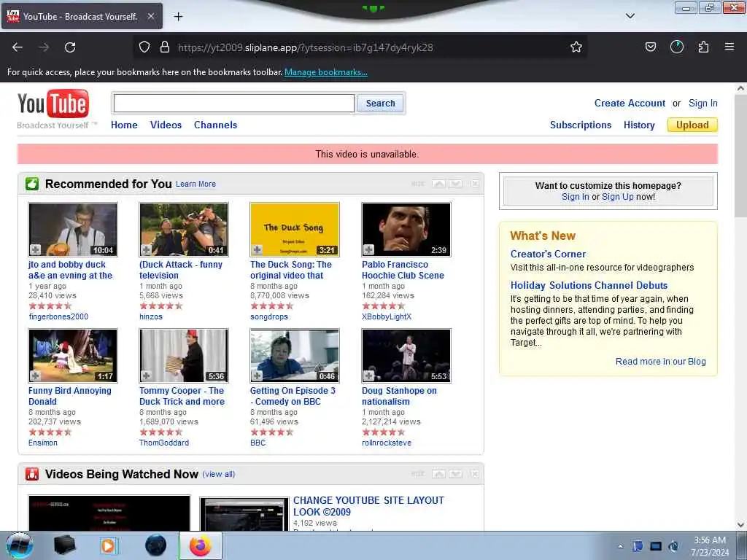Focus the YouTube search input field
747x560 pixels.
coord(234,104)
